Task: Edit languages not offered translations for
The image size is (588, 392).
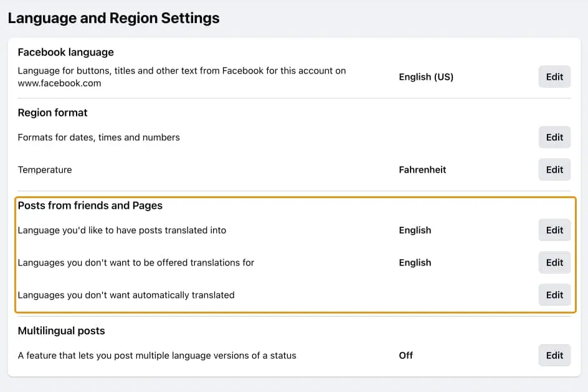Action: [554, 262]
